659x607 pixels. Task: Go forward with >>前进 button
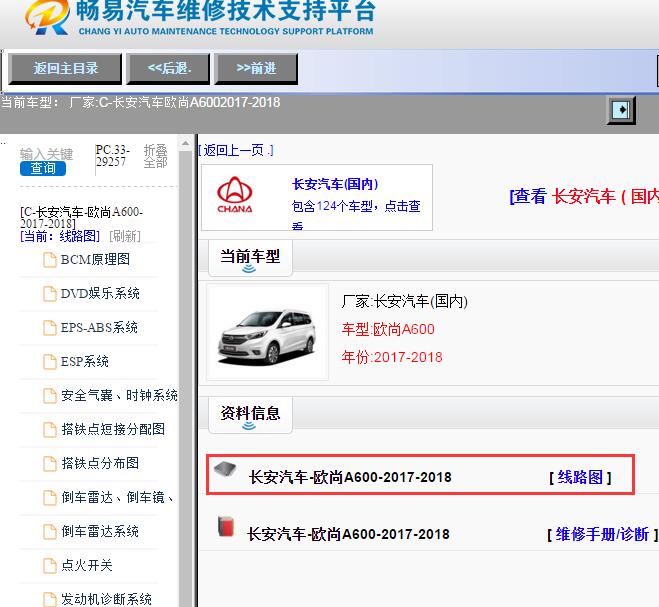256,69
